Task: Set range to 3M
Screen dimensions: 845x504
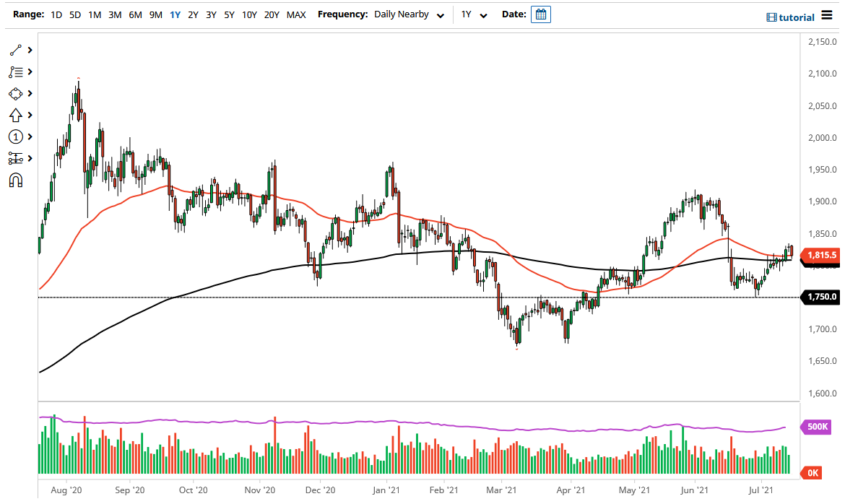Action: tap(115, 15)
